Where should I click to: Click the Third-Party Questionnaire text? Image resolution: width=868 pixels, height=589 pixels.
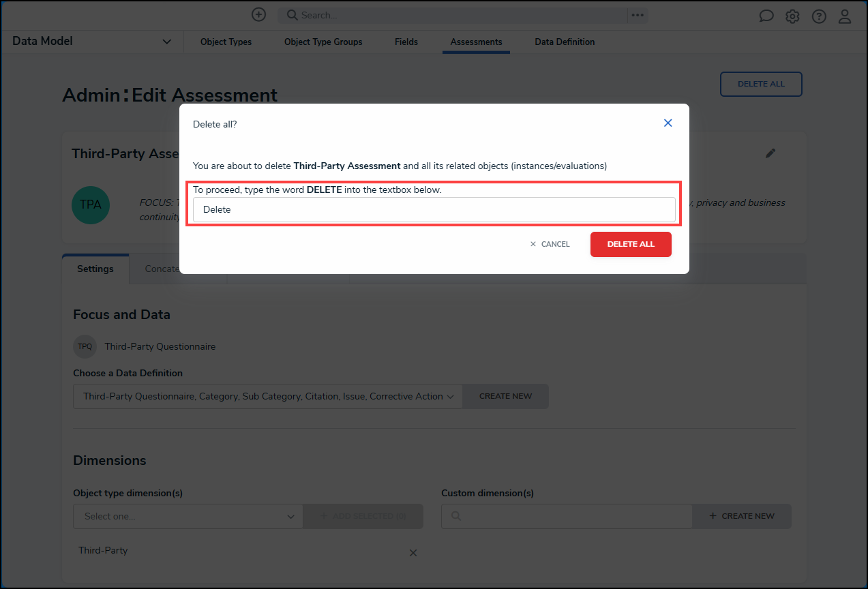coord(160,346)
